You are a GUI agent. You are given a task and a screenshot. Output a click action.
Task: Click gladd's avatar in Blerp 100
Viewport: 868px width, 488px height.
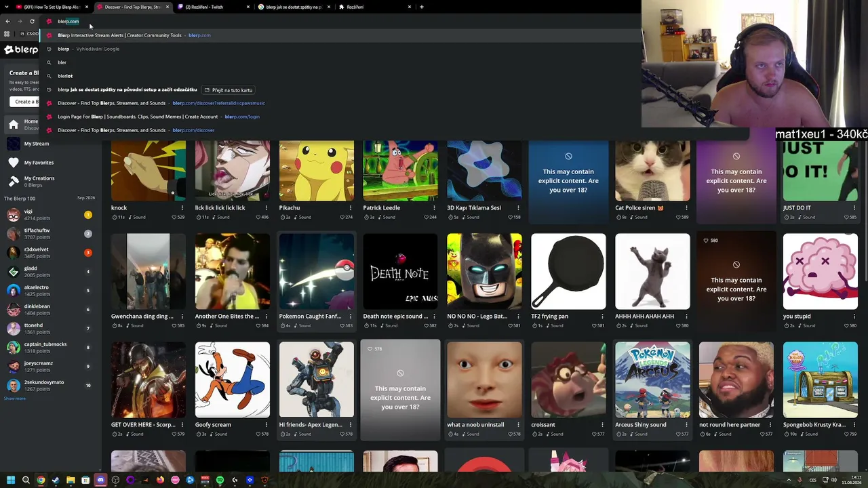14,272
